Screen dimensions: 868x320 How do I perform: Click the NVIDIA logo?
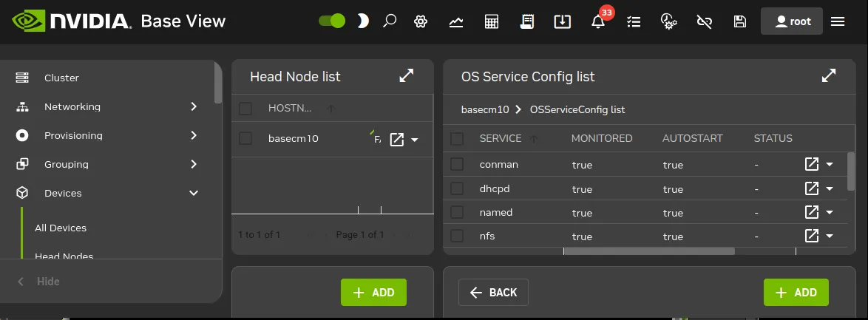coord(72,21)
